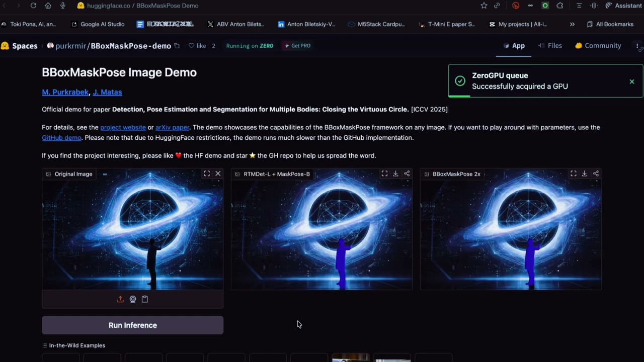The height and width of the screenshot is (362, 644).
Task: Go to browser home icon
Action: click(48, 6)
